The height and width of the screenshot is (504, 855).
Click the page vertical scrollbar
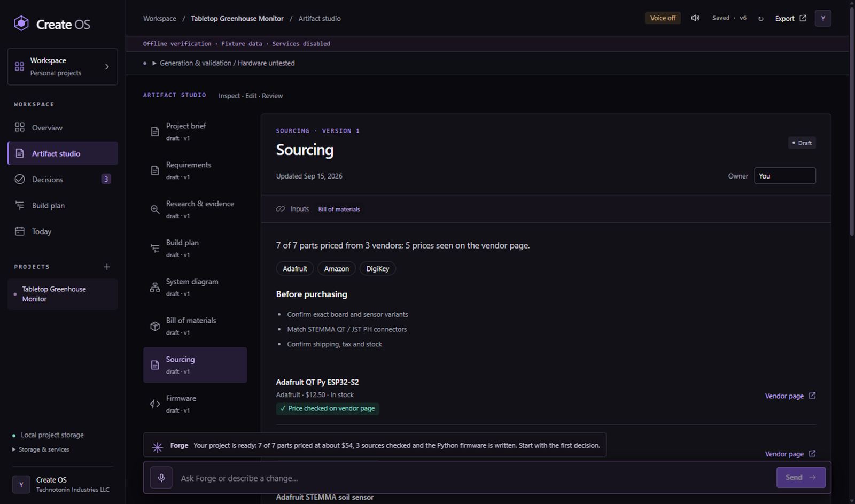[852, 121]
